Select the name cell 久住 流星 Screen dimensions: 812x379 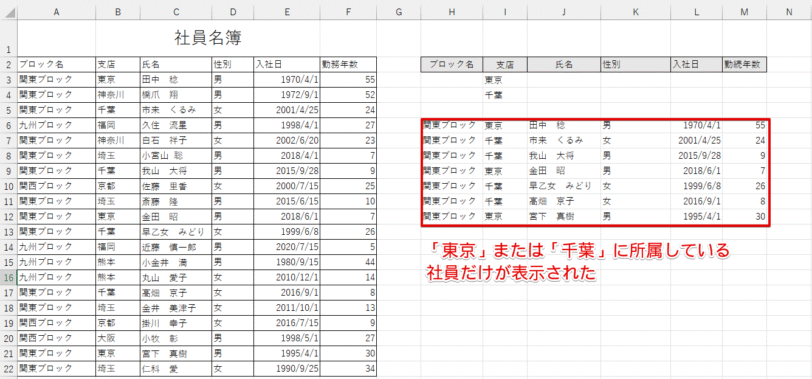176,125
